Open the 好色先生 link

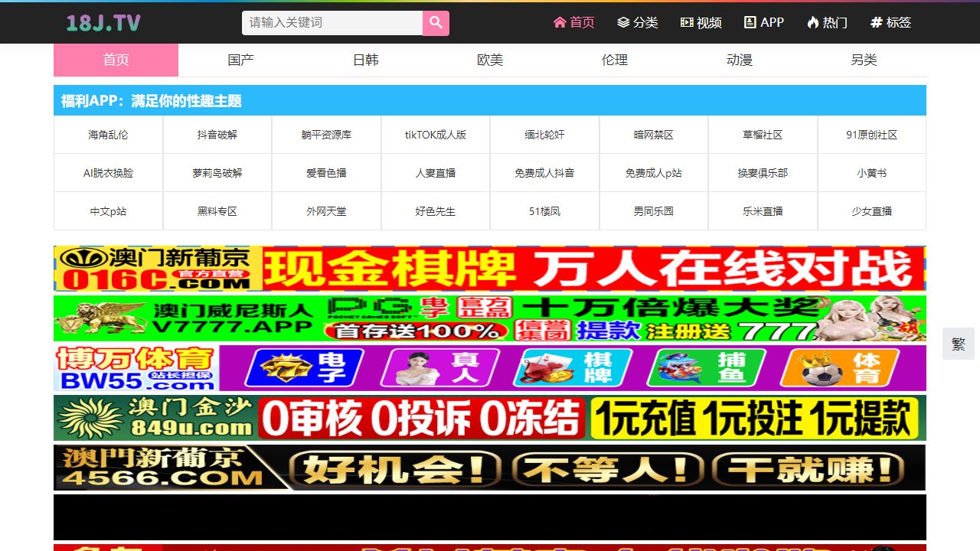pyautogui.click(x=436, y=211)
